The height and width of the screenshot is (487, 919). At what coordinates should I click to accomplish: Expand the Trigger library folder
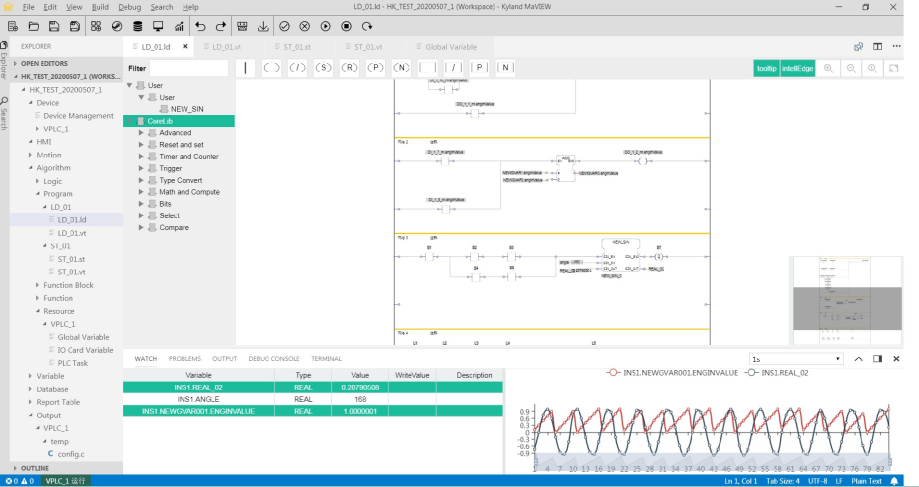click(141, 168)
